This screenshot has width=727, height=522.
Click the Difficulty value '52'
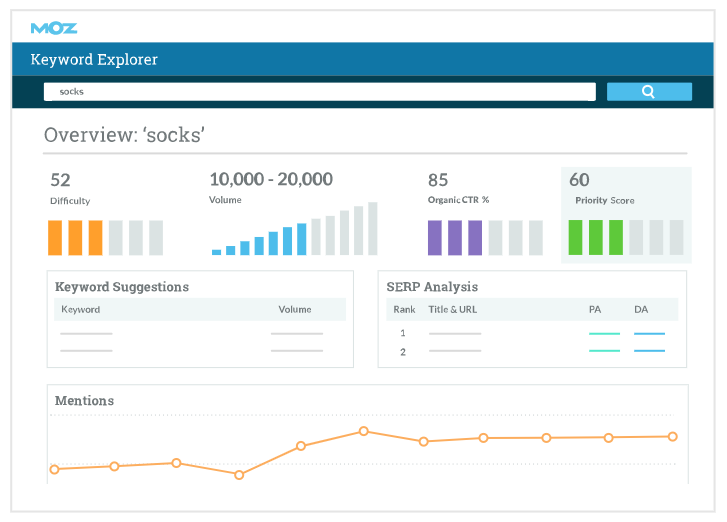coord(60,180)
